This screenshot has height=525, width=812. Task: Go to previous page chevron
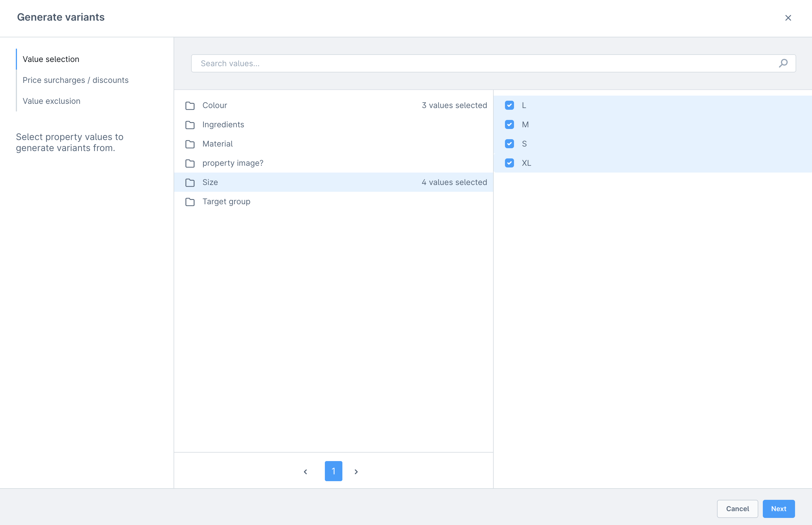coord(305,472)
